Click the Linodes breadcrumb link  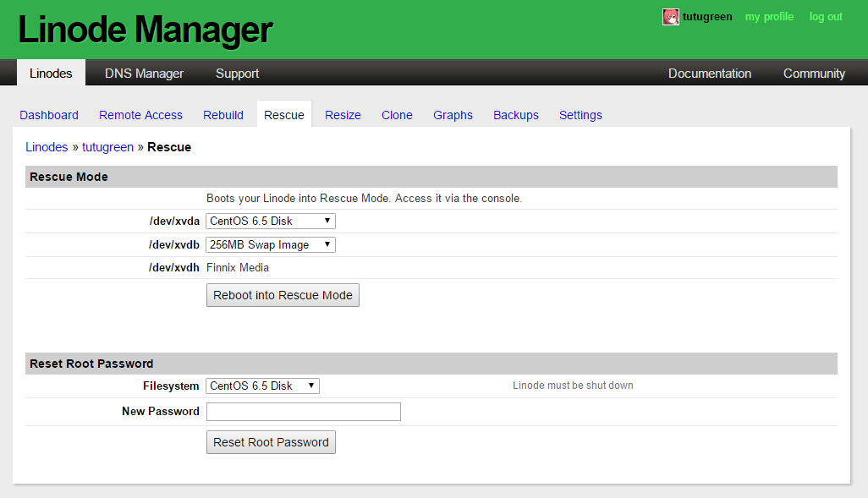[x=47, y=147]
